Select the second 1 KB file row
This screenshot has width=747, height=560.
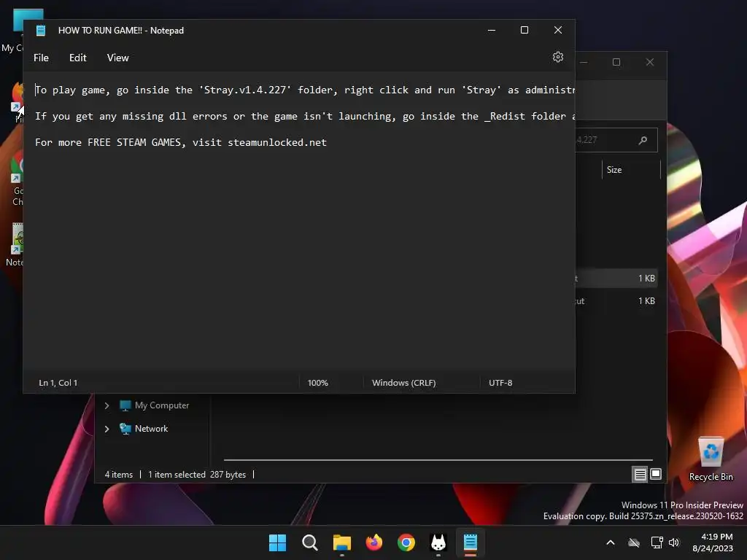point(616,301)
